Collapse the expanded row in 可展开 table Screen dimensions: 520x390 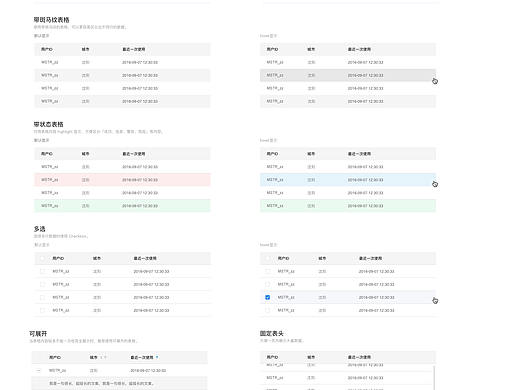tap(39, 370)
